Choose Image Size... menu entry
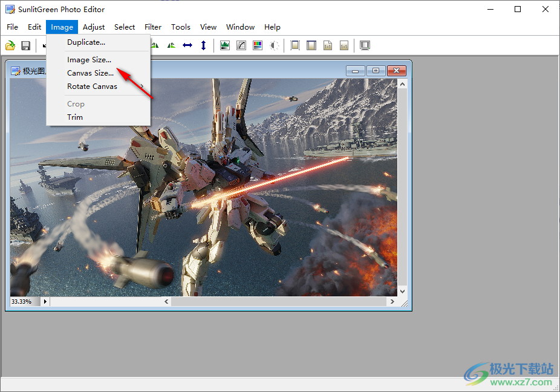This screenshot has height=392, width=560. pos(98,60)
